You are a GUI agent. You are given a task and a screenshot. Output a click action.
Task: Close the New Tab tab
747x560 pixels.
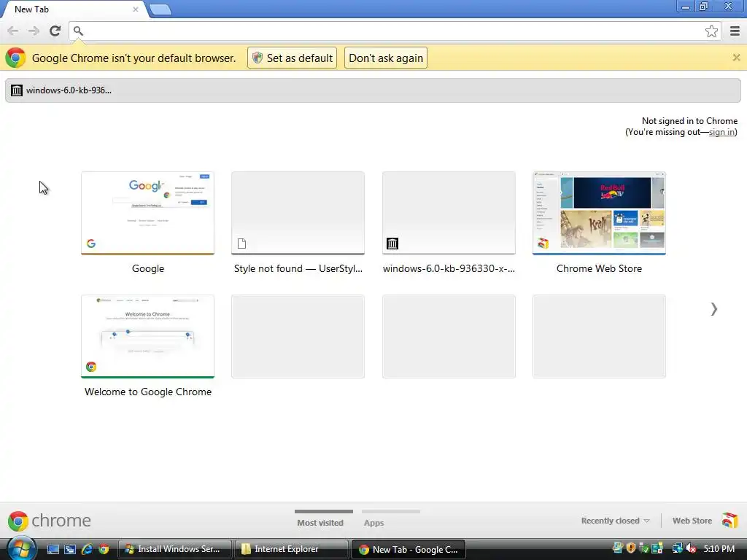tap(136, 9)
